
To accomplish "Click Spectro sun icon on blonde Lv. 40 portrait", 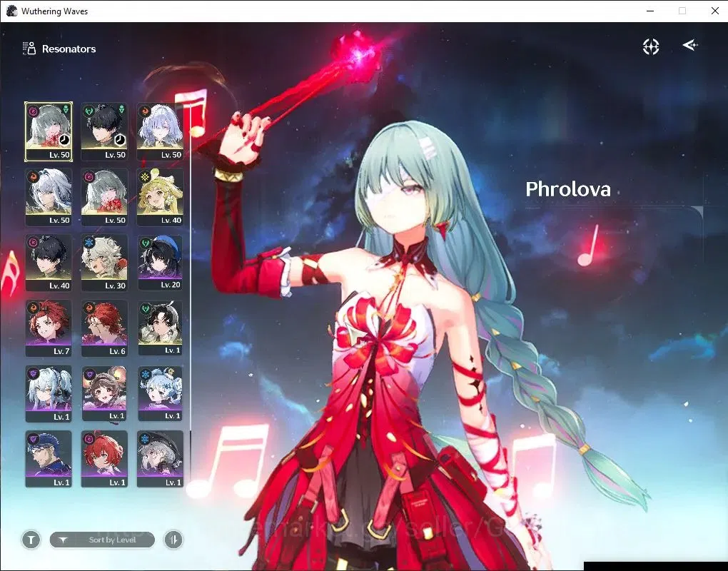I will [x=145, y=177].
